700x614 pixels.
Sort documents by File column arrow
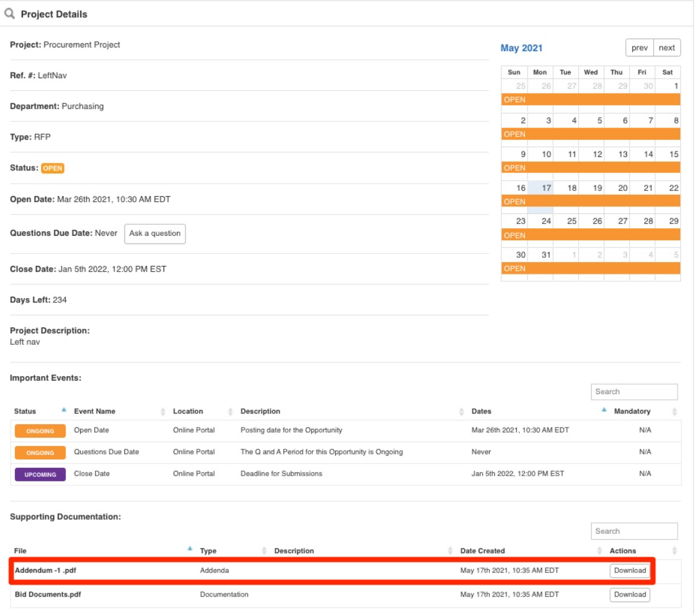point(190,549)
